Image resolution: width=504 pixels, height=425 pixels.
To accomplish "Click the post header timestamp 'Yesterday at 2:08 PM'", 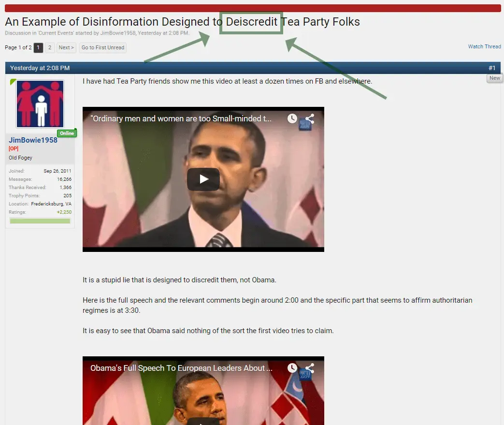I will point(40,68).
